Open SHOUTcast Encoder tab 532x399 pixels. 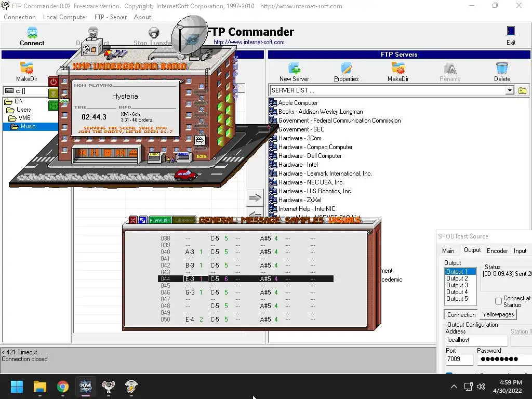tap(497, 251)
